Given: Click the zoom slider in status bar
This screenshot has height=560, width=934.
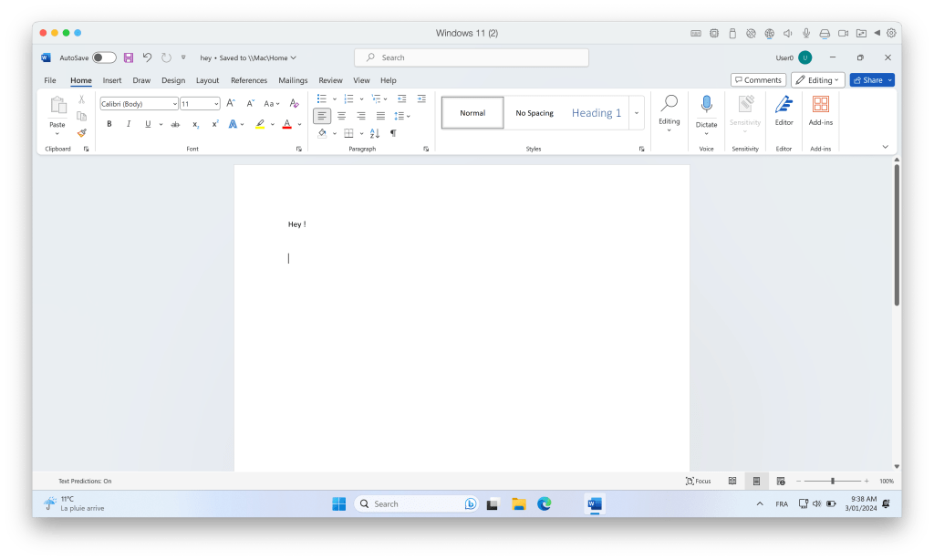Looking at the screenshot, I should [832, 481].
